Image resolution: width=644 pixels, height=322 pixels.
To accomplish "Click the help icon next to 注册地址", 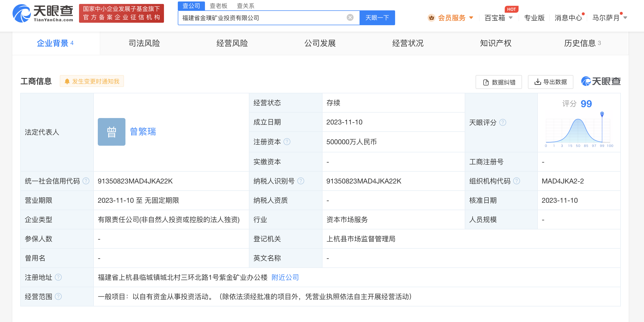I will tap(58, 277).
